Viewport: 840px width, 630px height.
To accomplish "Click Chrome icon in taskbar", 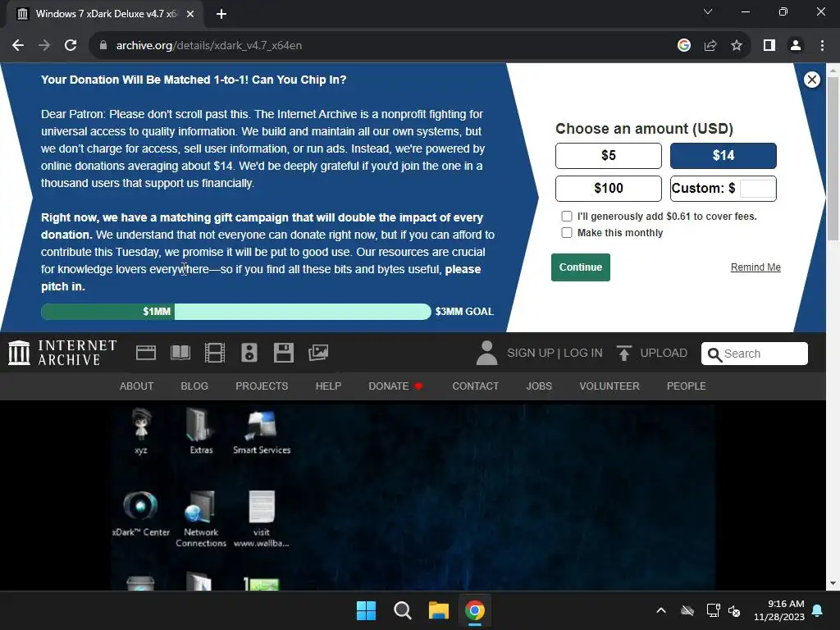I will (x=475, y=610).
